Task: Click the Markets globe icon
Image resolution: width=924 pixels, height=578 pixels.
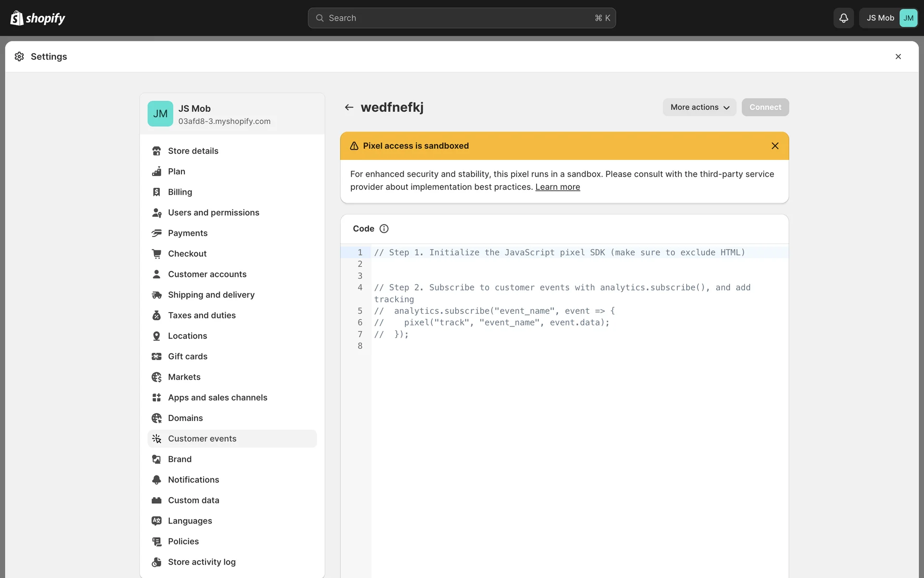Action: pos(156,377)
